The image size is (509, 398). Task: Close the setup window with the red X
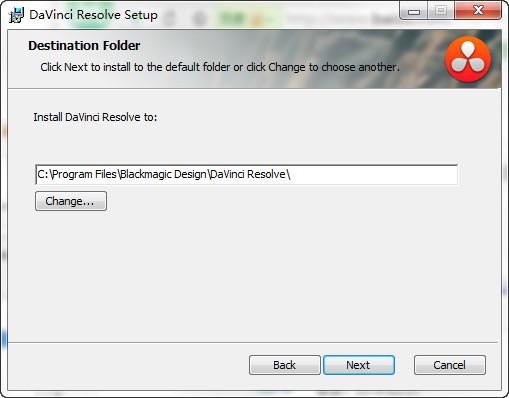(x=478, y=11)
